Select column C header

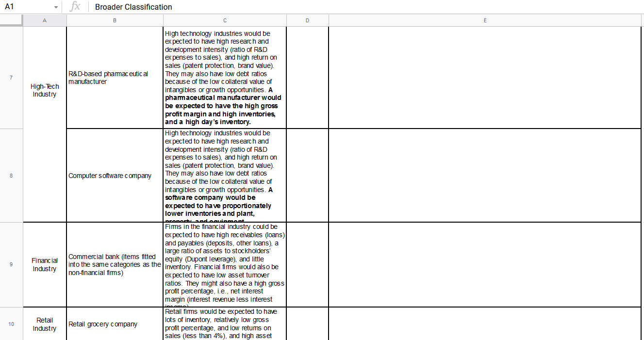[225, 20]
